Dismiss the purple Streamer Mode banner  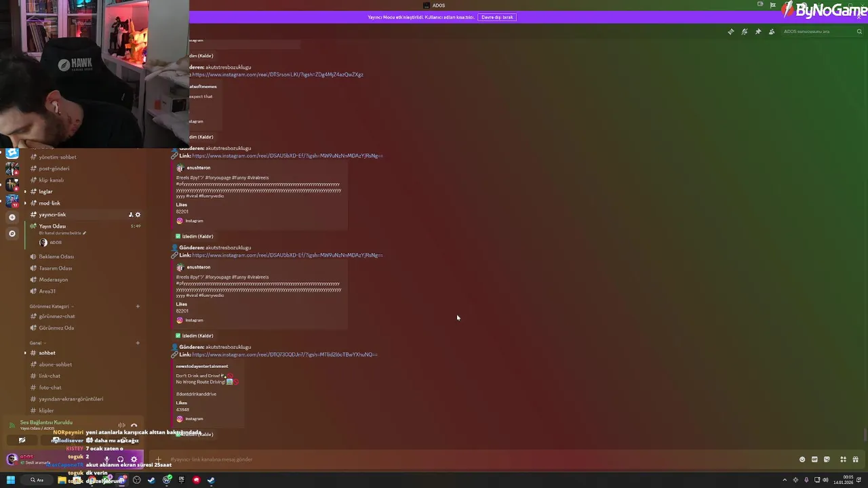click(859, 17)
